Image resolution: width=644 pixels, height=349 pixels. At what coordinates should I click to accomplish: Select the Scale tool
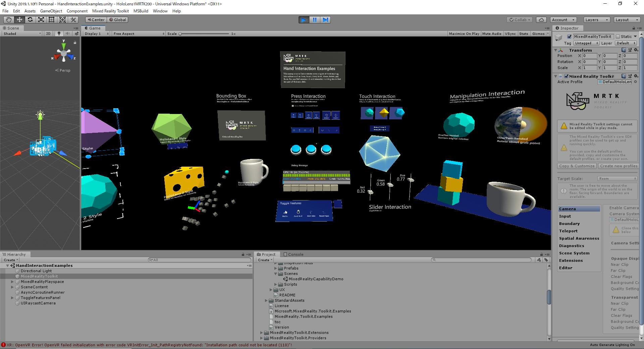[41, 20]
